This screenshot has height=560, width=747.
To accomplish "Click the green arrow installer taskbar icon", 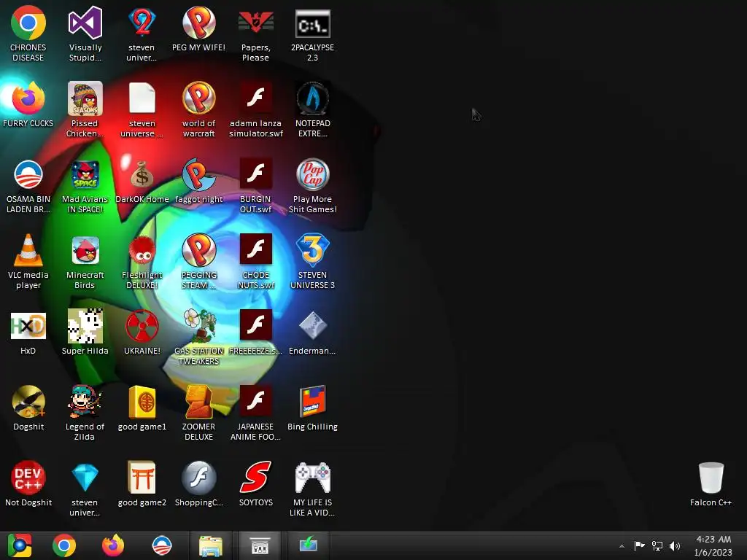I will tap(309, 545).
